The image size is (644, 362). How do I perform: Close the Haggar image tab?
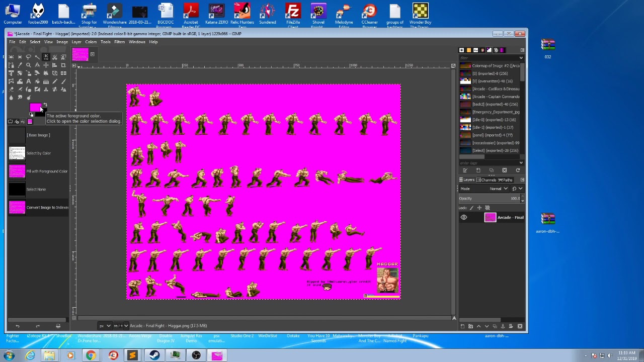[92, 54]
